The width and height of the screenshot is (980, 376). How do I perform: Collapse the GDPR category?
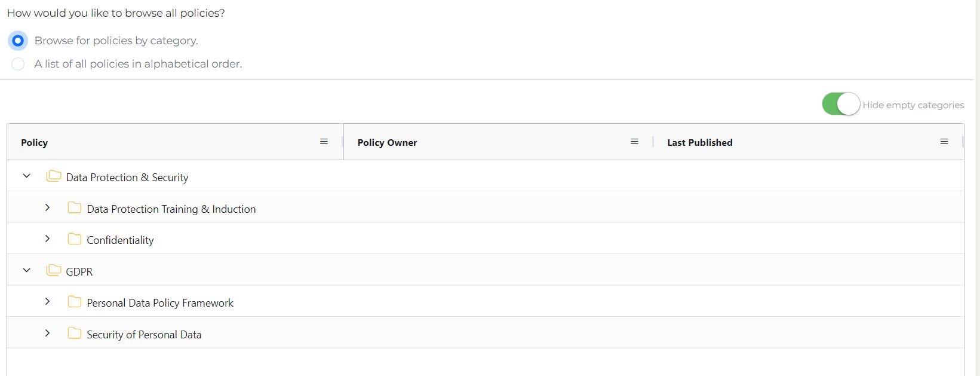(26, 270)
